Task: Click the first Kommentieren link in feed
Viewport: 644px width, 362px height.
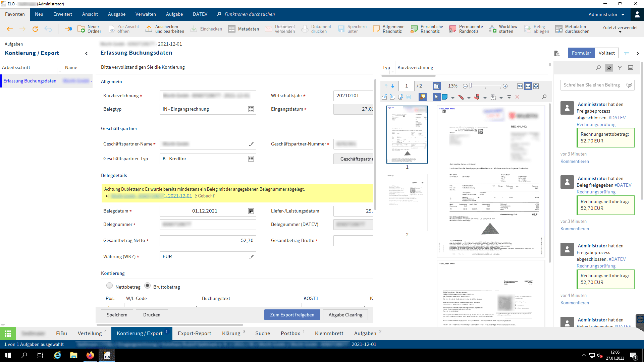Action: [575, 161]
